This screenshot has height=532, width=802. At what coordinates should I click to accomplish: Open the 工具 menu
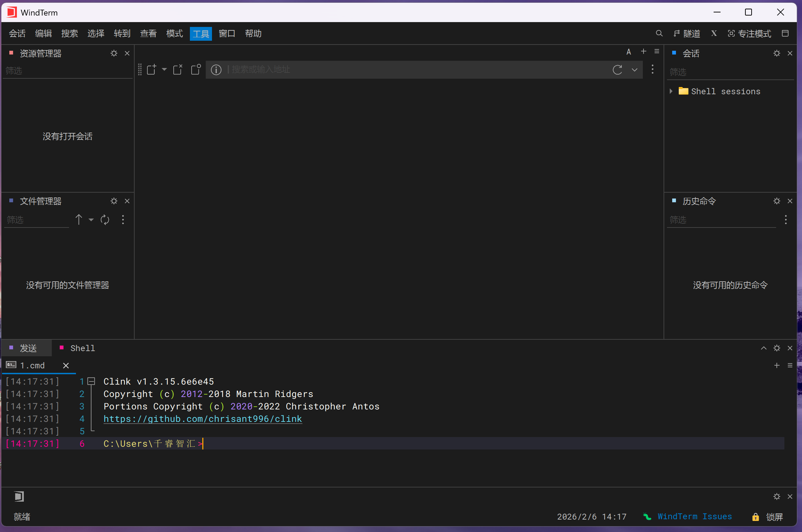tap(201, 33)
